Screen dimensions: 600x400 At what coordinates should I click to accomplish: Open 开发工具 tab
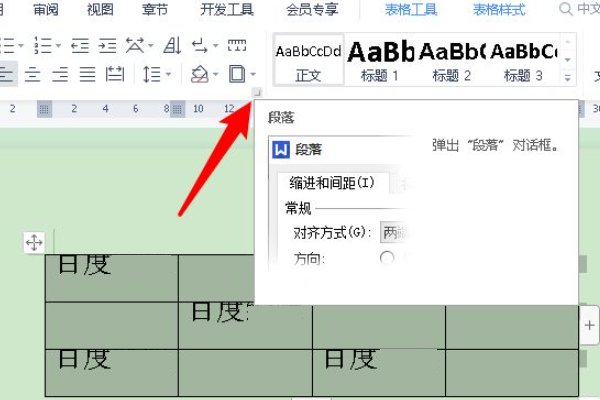227,10
